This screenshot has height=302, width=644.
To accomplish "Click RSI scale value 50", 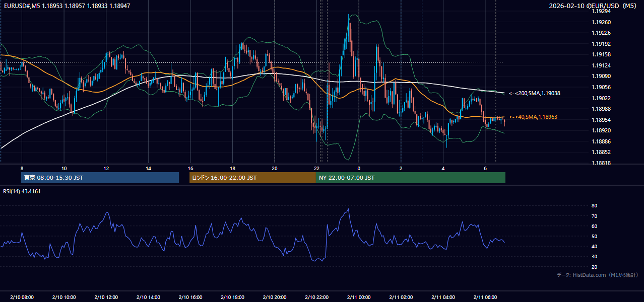I will (x=594, y=236).
